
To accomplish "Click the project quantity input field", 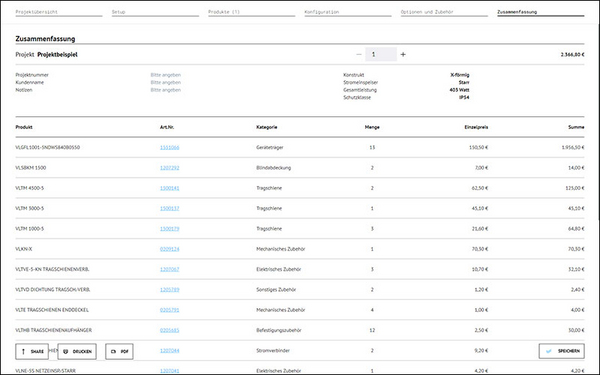I will coord(381,55).
